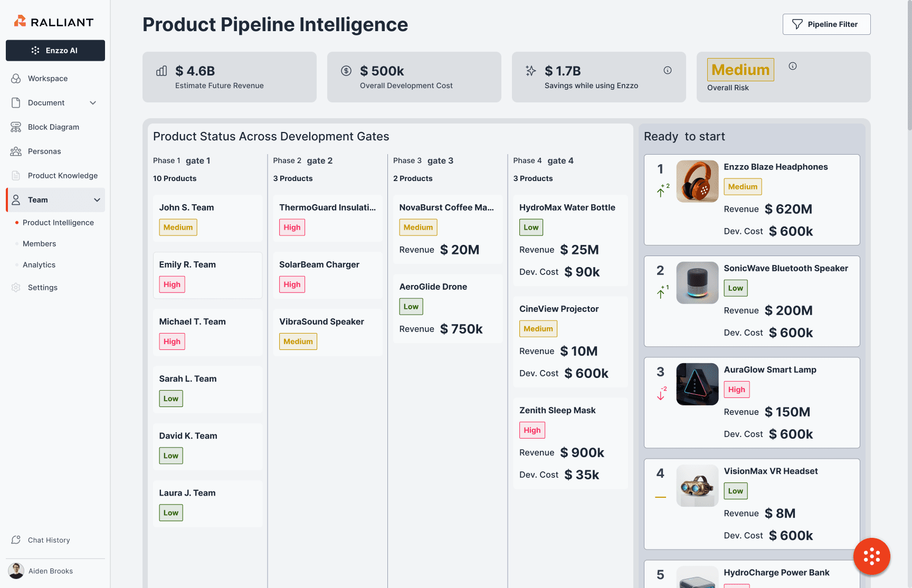Image resolution: width=912 pixels, height=588 pixels.
Task: Open AuraGlow Smart Lamp thumbnail
Action: (697, 384)
